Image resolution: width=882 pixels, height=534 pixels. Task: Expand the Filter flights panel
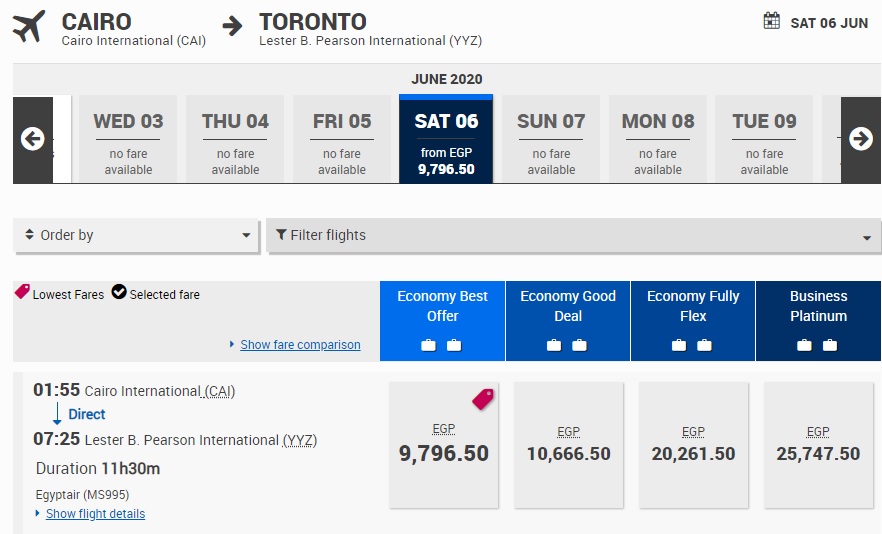click(x=573, y=236)
